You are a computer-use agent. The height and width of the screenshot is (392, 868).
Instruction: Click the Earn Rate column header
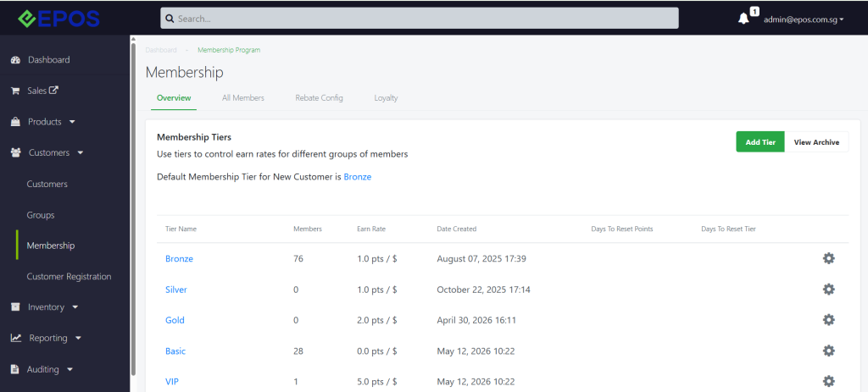371,229
